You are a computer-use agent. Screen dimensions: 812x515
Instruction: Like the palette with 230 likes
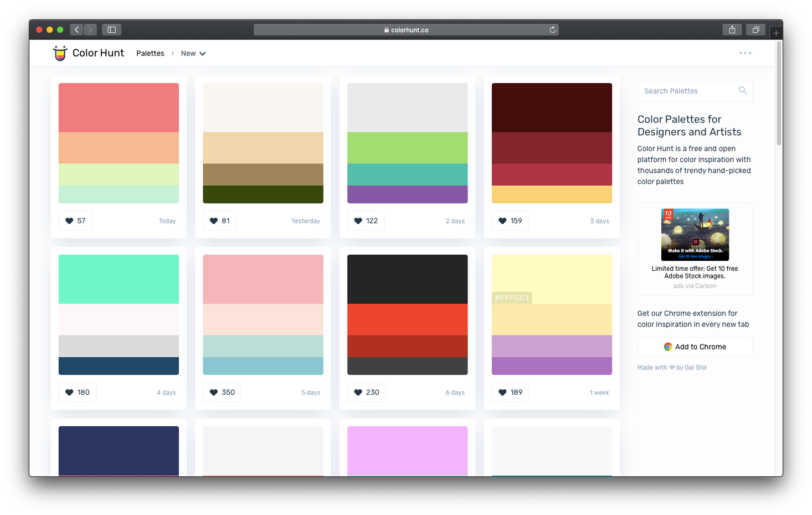click(x=367, y=393)
